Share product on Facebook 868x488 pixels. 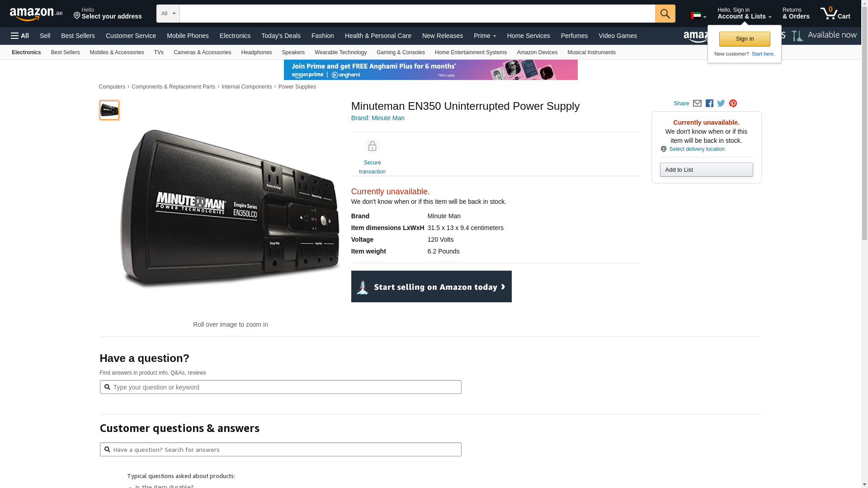pyautogui.click(x=709, y=103)
